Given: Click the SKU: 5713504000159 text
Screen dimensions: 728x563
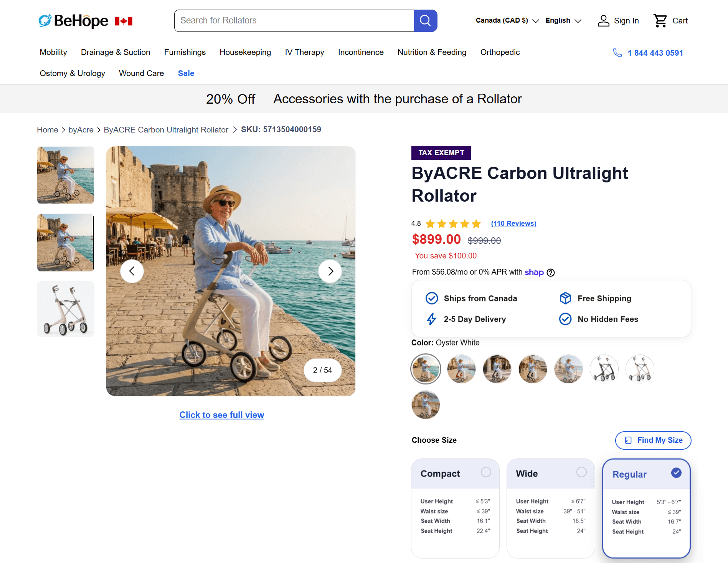Looking at the screenshot, I should tap(281, 129).
